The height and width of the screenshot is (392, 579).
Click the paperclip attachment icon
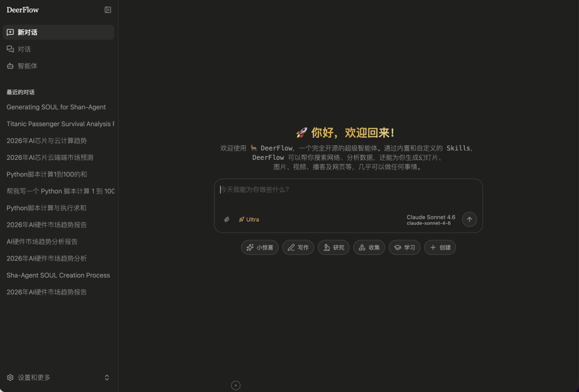coord(226,219)
